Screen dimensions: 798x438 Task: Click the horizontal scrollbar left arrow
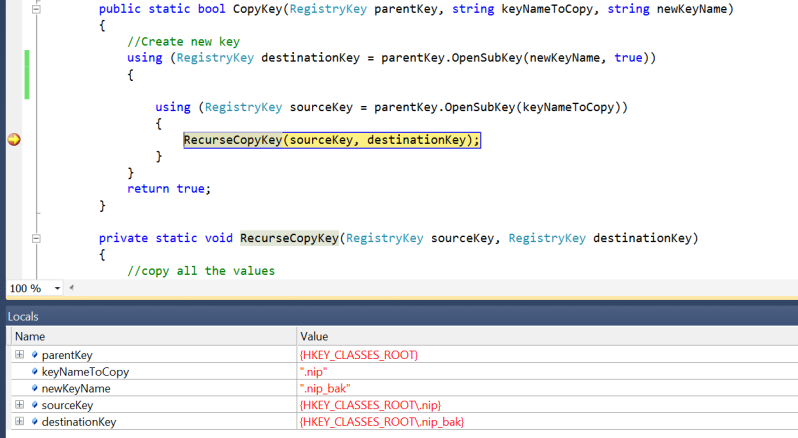[x=72, y=288]
